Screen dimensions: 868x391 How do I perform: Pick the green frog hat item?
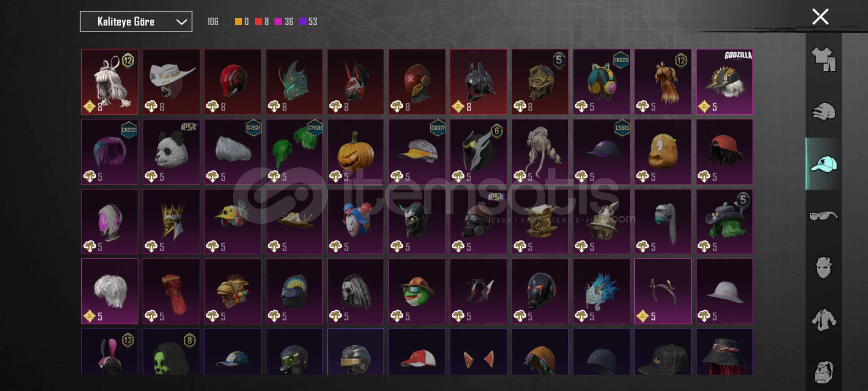pyautogui.click(x=417, y=291)
